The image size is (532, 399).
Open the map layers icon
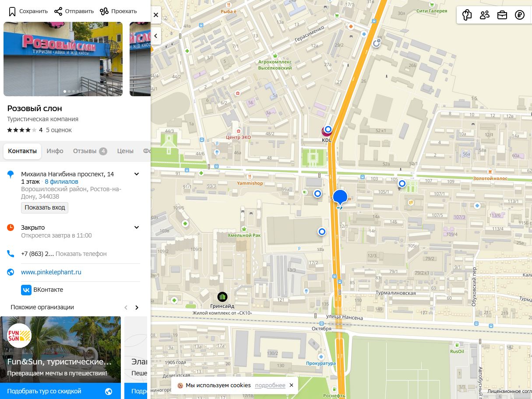click(467, 15)
